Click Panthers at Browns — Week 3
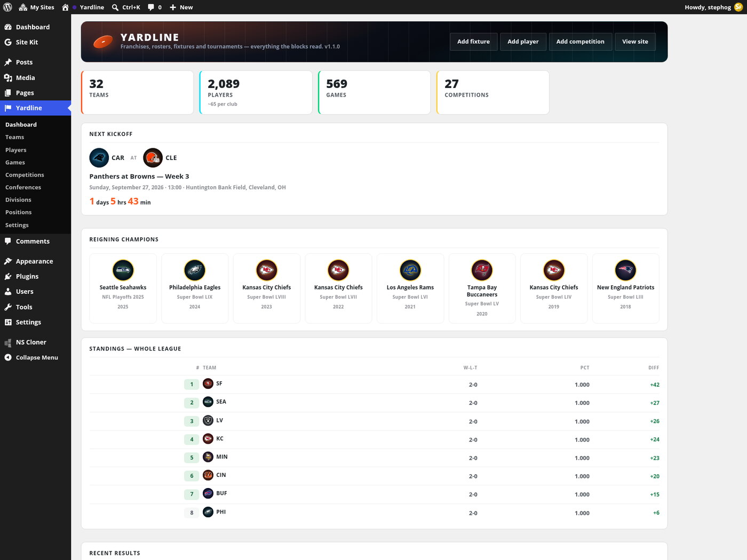The width and height of the screenshot is (747, 560). [139, 177]
